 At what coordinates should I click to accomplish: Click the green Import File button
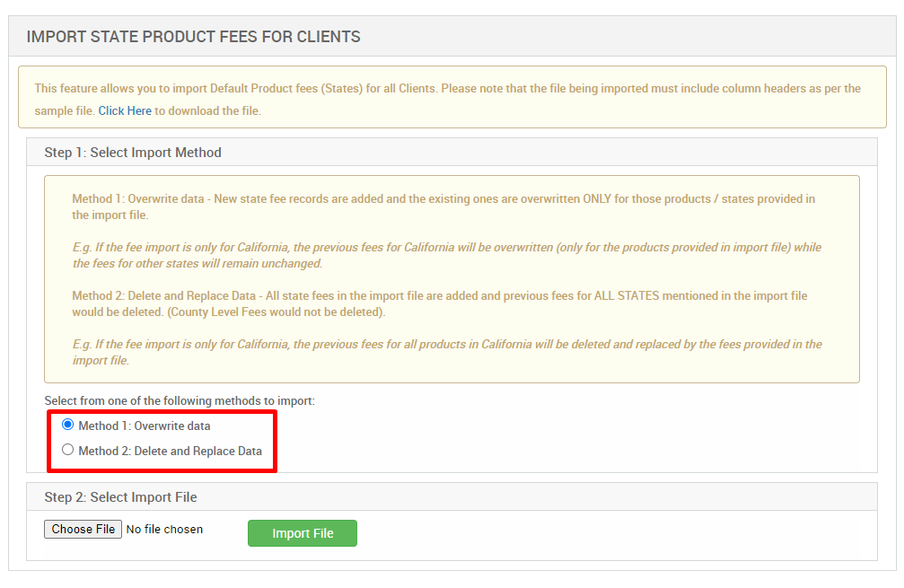302,532
